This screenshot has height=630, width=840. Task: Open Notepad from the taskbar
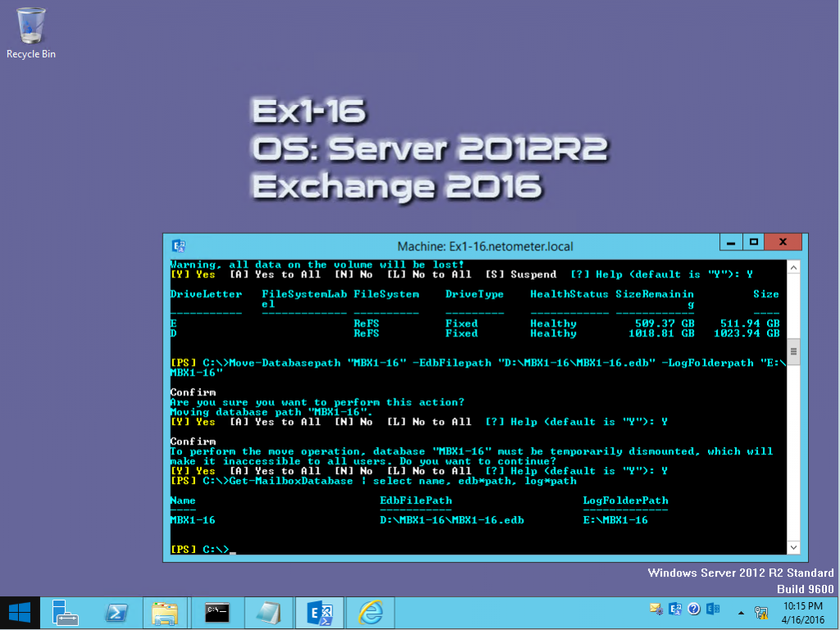pyautogui.click(x=268, y=612)
